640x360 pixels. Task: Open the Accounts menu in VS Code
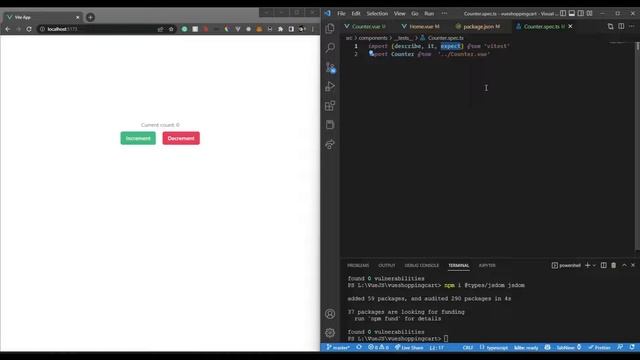click(330, 314)
